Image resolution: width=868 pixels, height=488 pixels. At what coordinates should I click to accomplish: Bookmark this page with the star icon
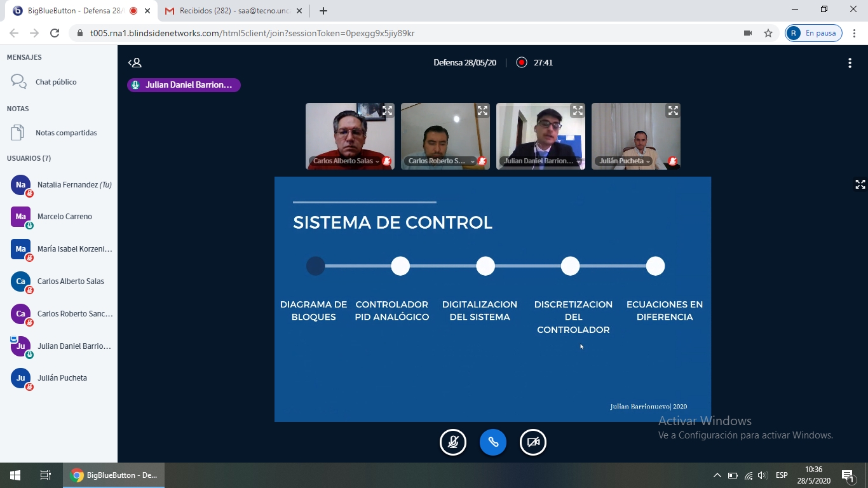(768, 33)
